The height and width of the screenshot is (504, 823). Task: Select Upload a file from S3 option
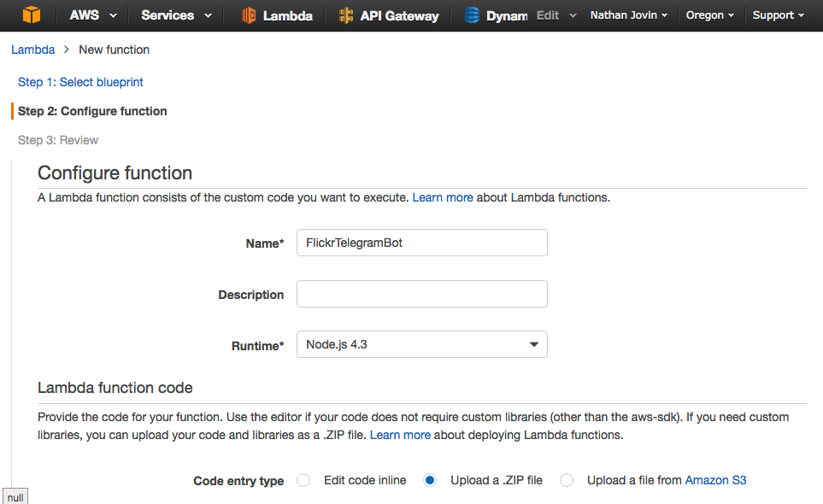click(x=567, y=480)
